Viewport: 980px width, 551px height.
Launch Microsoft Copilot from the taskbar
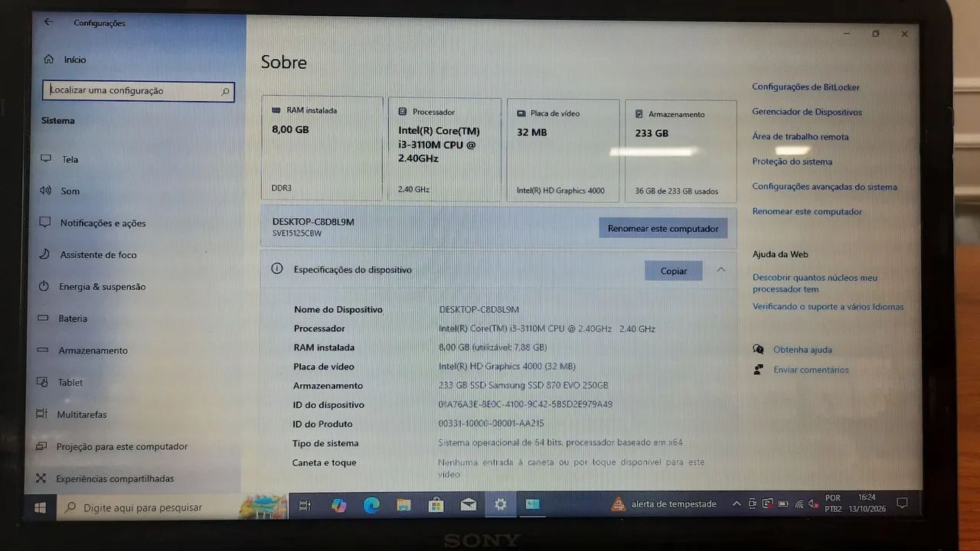tap(338, 505)
